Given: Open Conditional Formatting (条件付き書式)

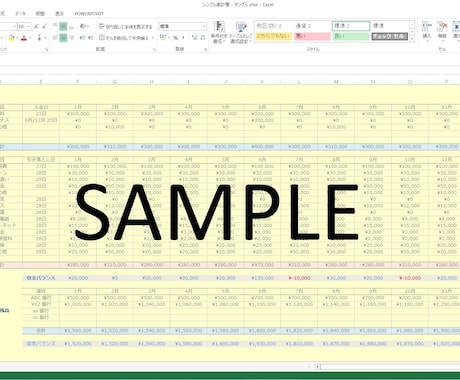Looking at the screenshot, I should pyautogui.click(x=219, y=33).
